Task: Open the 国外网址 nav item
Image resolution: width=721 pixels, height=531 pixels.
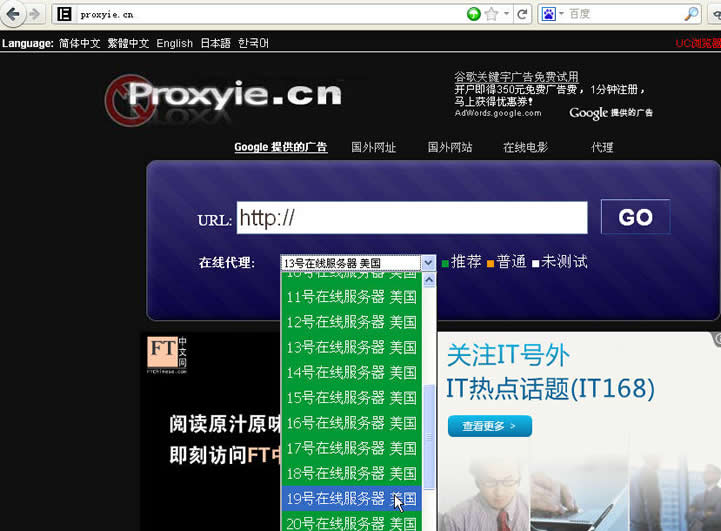Action: point(373,147)
